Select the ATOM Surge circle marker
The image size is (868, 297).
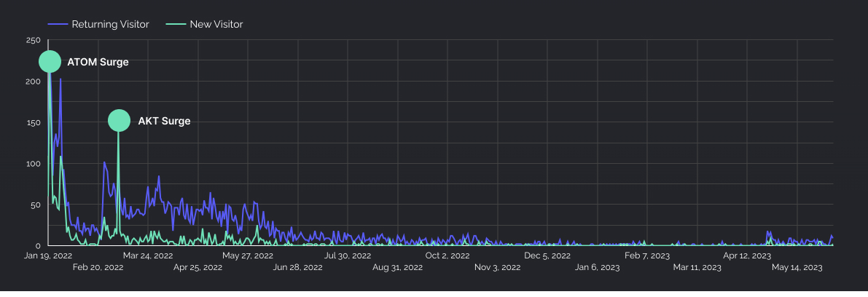[50, 62]
